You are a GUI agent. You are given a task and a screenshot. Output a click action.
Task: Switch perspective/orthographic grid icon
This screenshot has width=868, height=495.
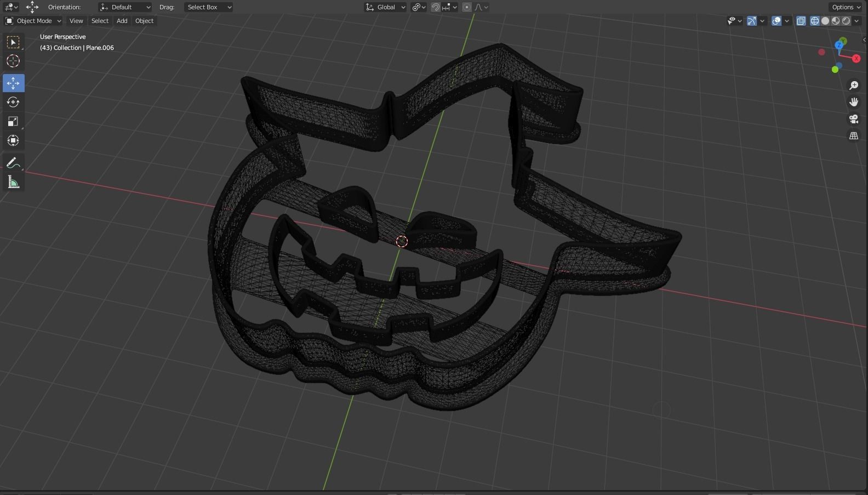pos(854,135)
